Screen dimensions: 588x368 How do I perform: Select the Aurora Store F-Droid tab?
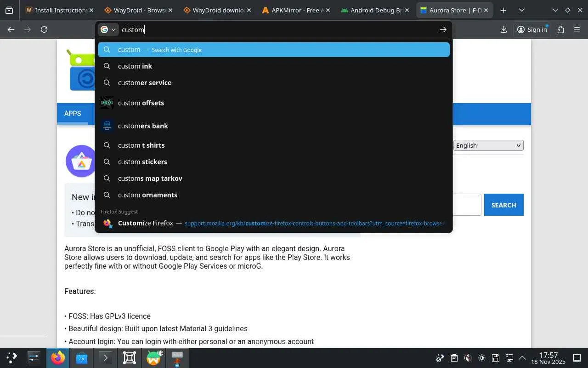pyautogui.click(x=453, y=10)
